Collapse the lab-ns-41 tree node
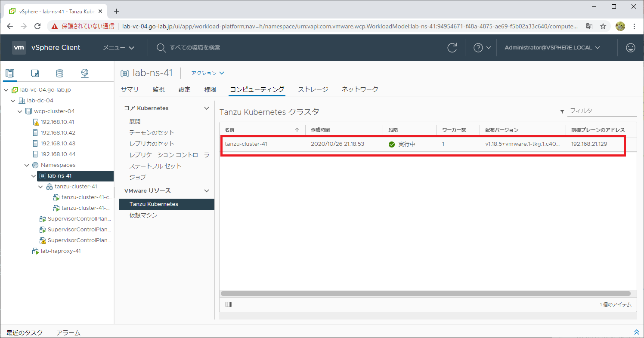This screenshot has width=644, height=338. pyautogui.click(x=34, y=176)
